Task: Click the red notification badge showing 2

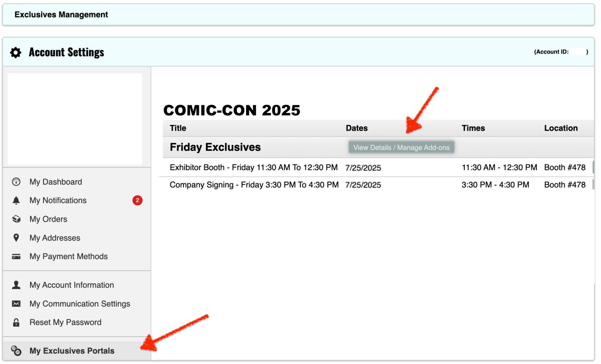Action: point(138,200)
